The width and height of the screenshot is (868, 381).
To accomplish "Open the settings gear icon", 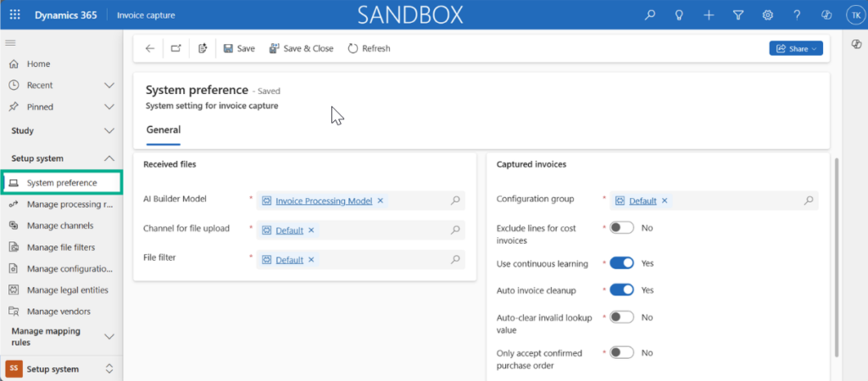I will click(768, 15).
